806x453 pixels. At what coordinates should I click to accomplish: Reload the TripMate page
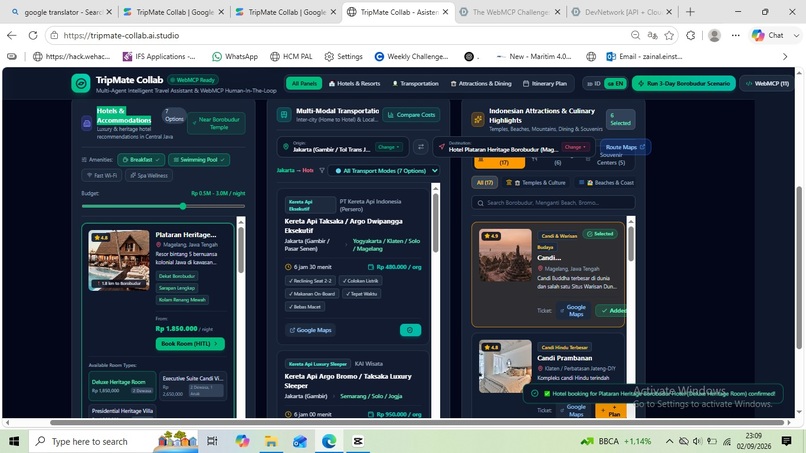[33, 35]
